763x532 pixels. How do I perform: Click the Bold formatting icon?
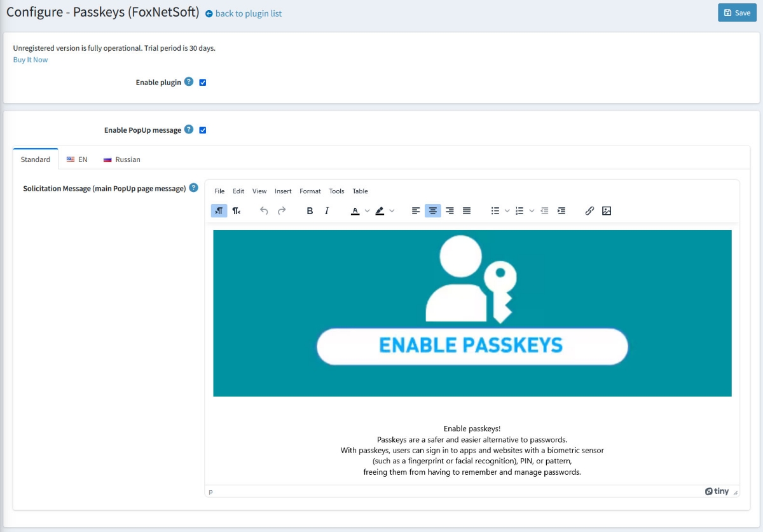point(310,211)
